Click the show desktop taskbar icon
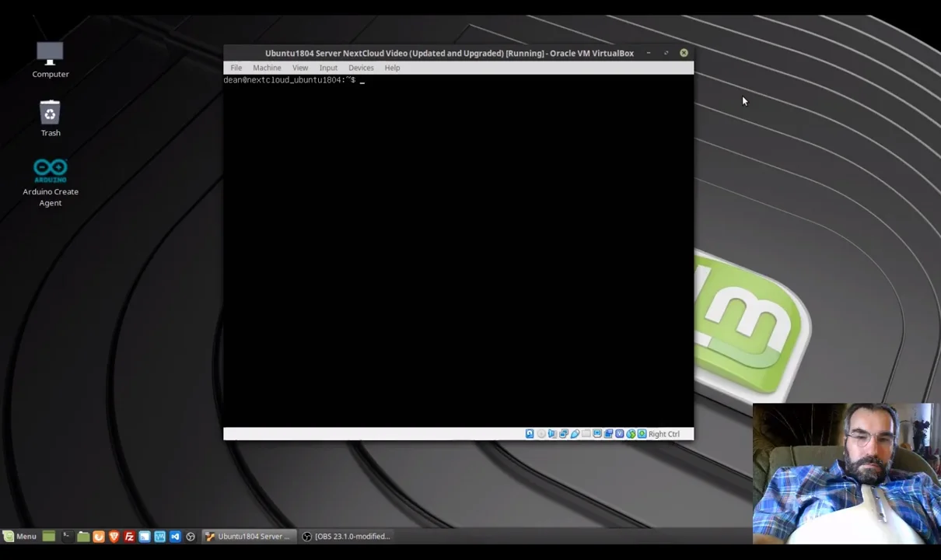 click(48, 536)
